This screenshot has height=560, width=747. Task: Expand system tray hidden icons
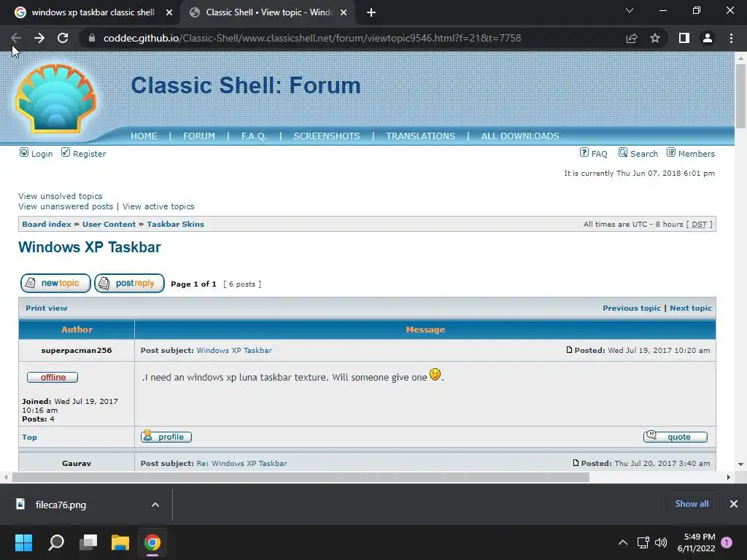click(x=623, y=542)
